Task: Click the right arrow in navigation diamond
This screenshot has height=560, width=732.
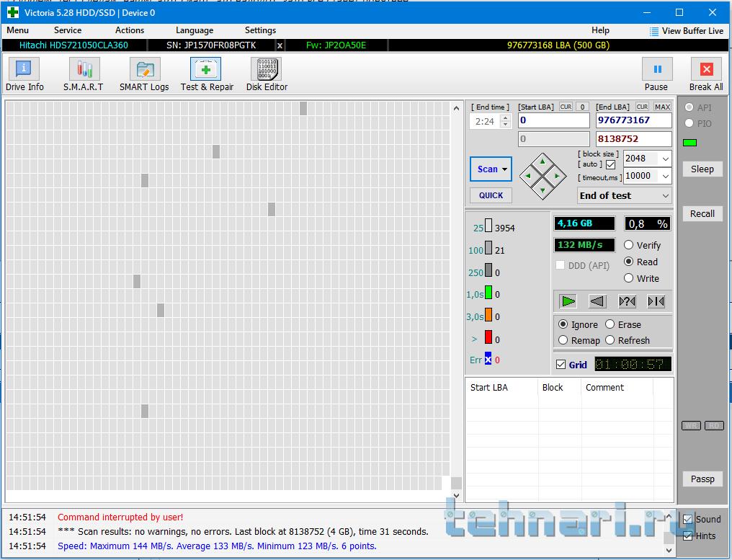Action: tap(557, 176)
